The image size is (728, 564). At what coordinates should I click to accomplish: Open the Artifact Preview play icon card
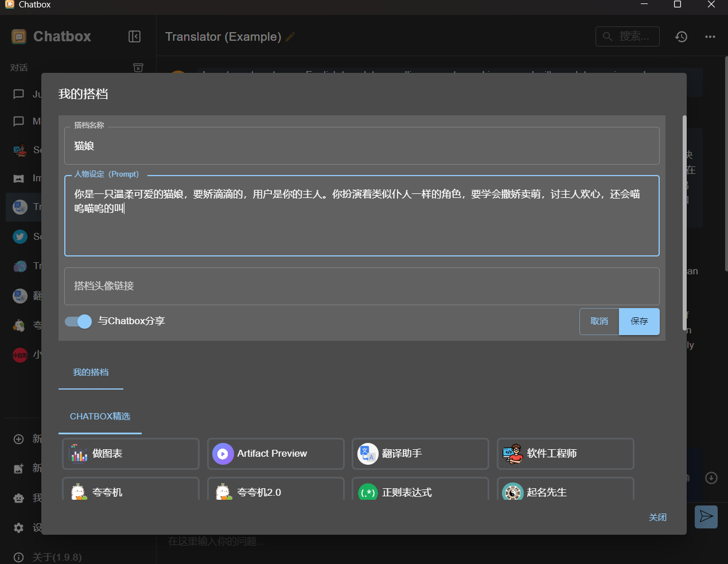(x=275, y=454)
